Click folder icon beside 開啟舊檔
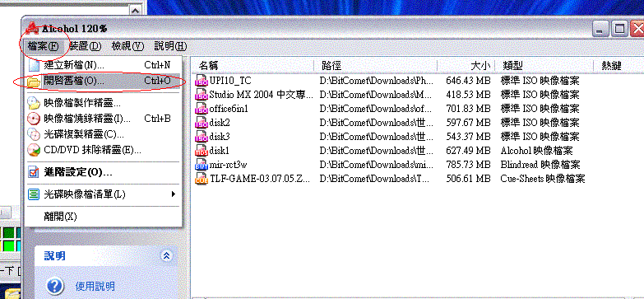 point(33,82)
